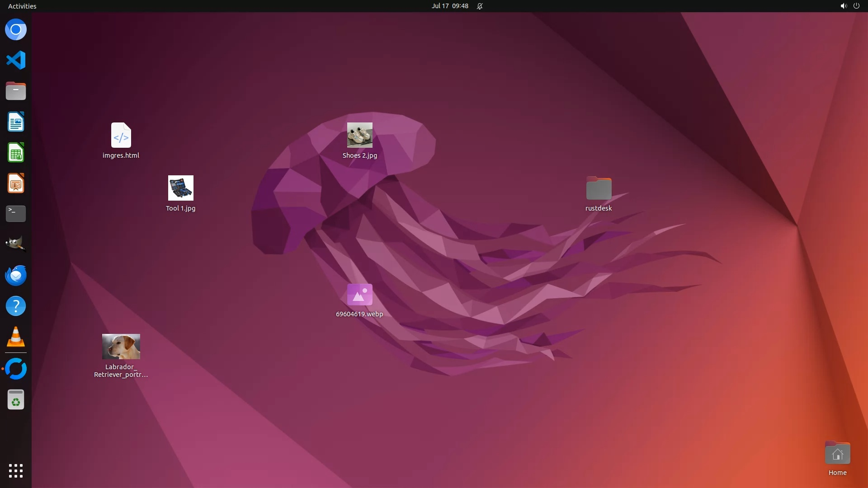Select the rustdesk folder on desktop
868x488 pixels.
(x=599, y=188)
